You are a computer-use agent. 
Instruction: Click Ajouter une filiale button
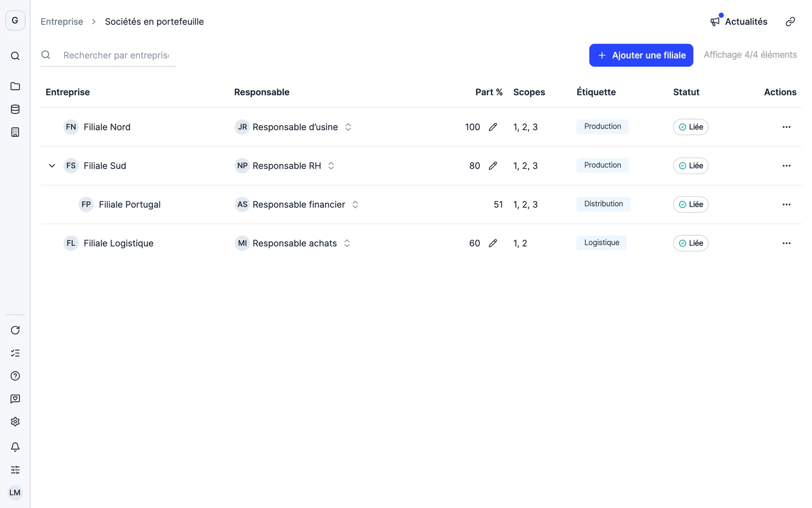pos(641,55)
